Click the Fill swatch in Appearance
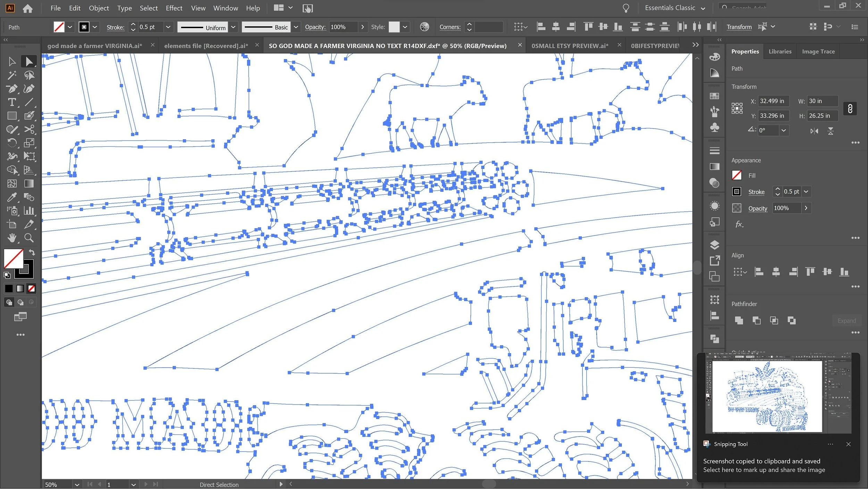 736,175
